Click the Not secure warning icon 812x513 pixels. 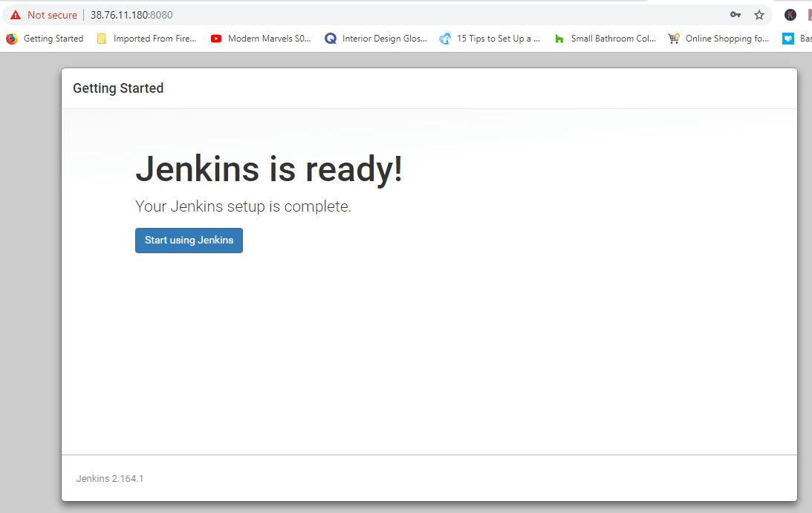tap(16, 15)
